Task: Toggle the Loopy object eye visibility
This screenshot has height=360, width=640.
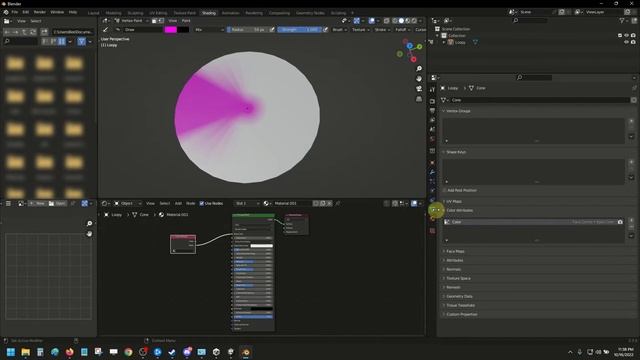Action: point(627,42)
